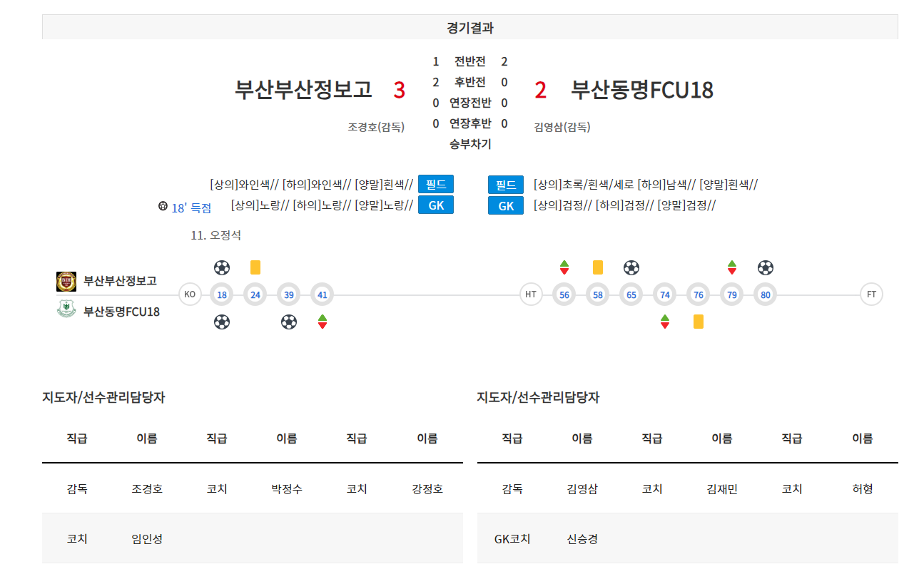
Task: Click the 전반전 period label
Action: (x=470, y=61)
